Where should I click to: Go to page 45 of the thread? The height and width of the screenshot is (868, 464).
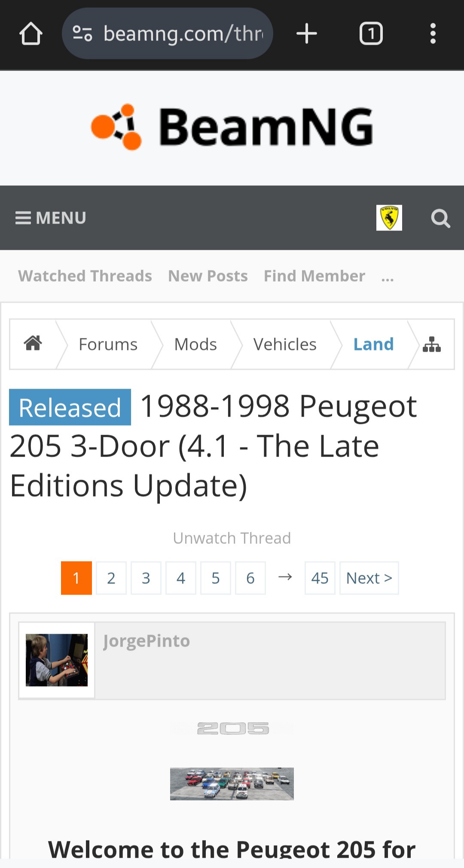pyautogui.click(x=320, y=578)
